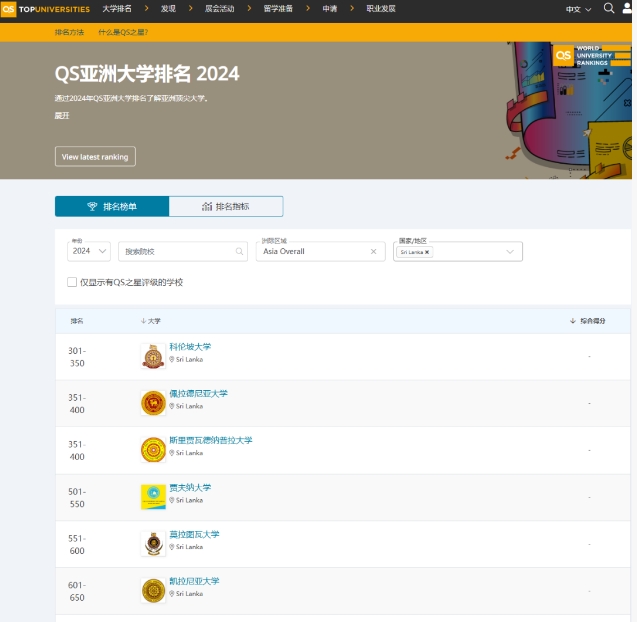Open 斯里贾瓦德纳普拉大学 university page
The height and width of the screenshot is (622, 637).
click(x=211, y=440)
